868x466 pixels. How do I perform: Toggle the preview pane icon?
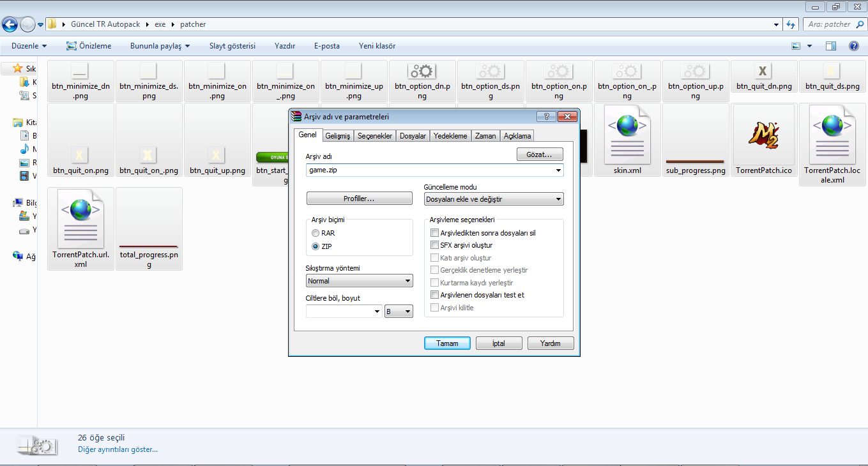click(830, 46)
